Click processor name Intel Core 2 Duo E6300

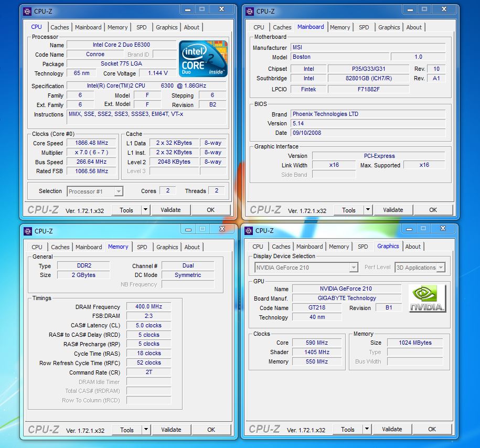[121, 45]
